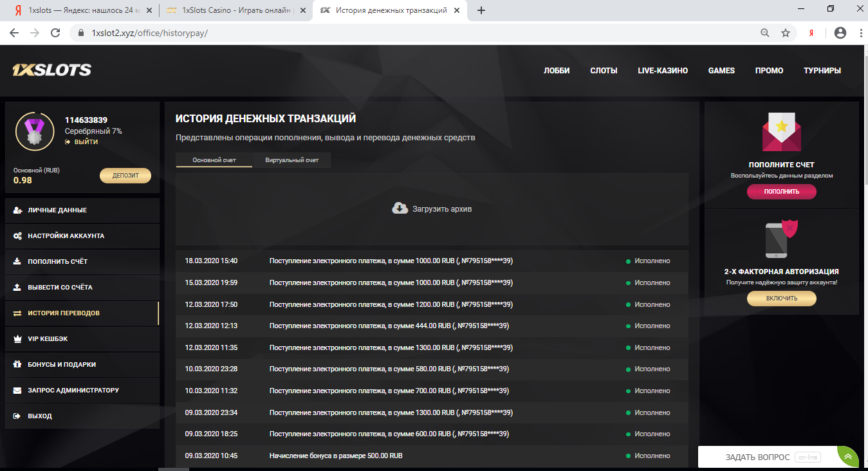Click the Начисление бонуса 500.00 RUB entry
Image resolution: width=868 pixels, height=471 pixels.
(336, 456)
